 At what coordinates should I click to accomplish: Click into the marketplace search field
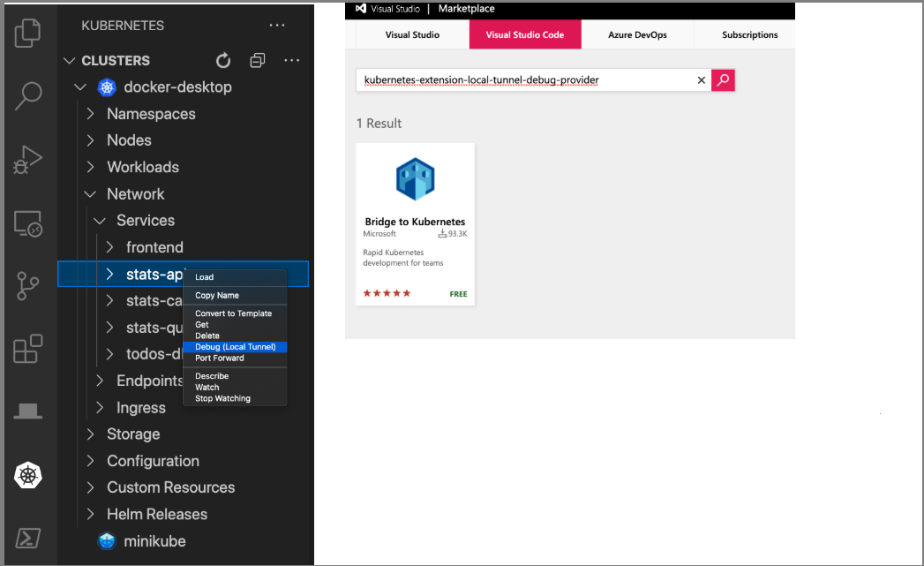point(525,80)
